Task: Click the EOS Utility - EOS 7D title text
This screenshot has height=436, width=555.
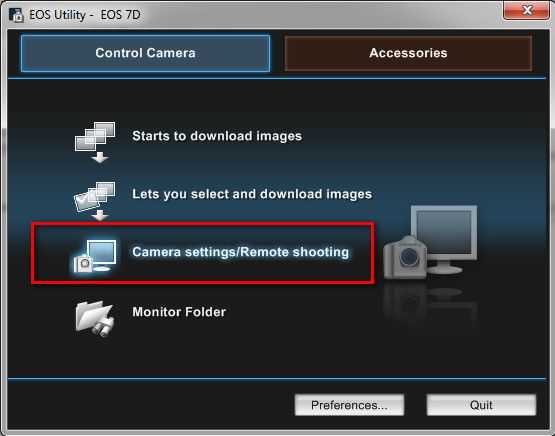Action: 85,15
